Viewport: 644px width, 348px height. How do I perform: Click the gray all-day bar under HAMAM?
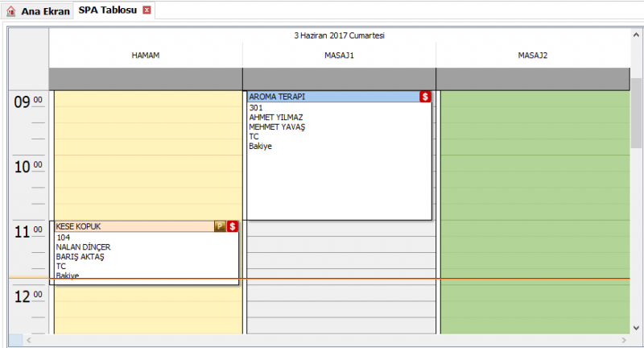[x=146, y=79]
